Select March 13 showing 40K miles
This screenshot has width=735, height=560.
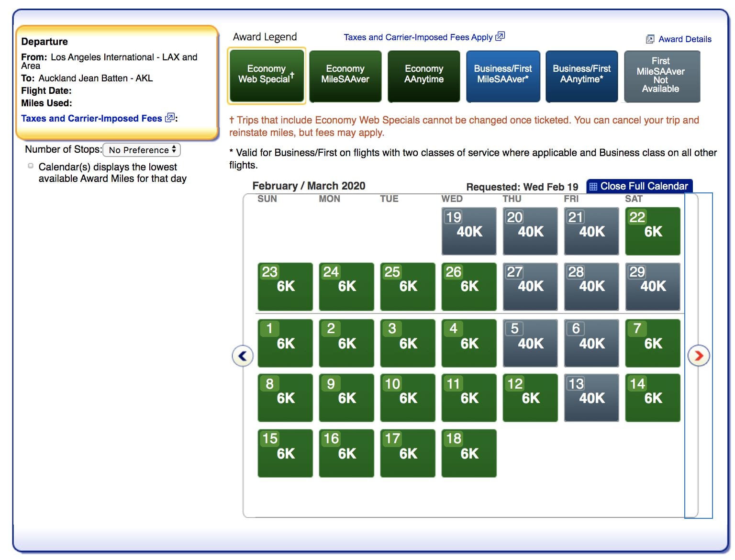(591, 397)
